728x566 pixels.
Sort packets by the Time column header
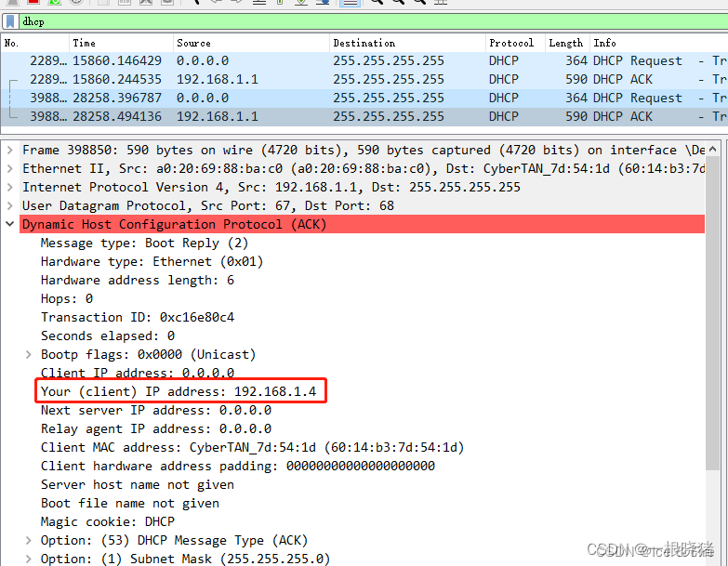(121, 43)
